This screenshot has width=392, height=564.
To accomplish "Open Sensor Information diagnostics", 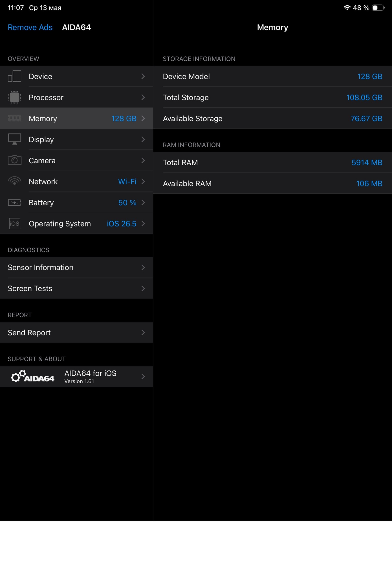I will click(x=76, y=267).
